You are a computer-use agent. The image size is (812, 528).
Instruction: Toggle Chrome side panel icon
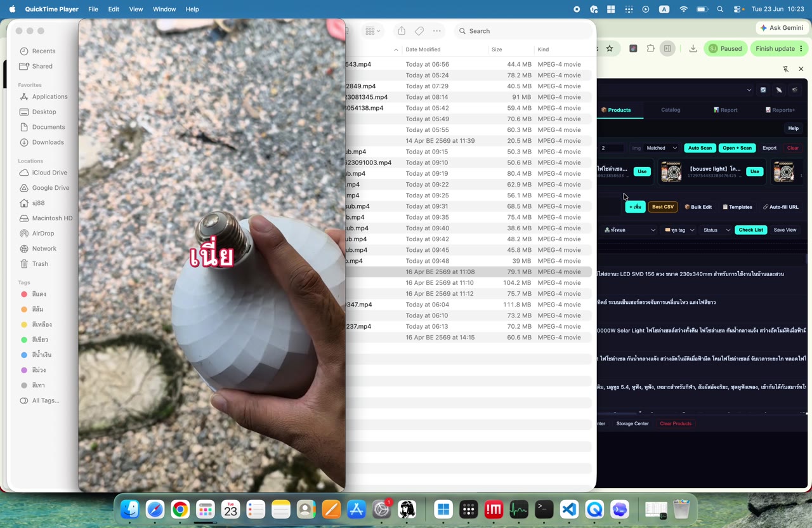(667, 48)
